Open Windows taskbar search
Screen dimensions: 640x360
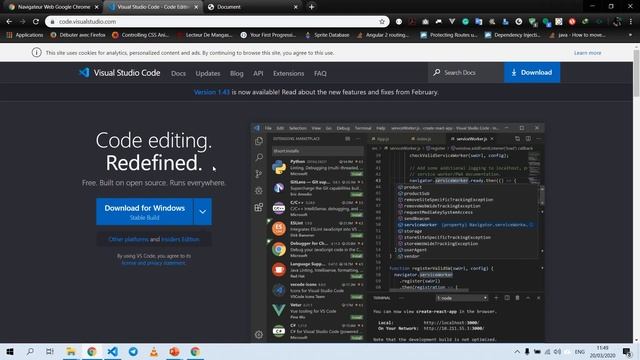(x=30, y=351)
